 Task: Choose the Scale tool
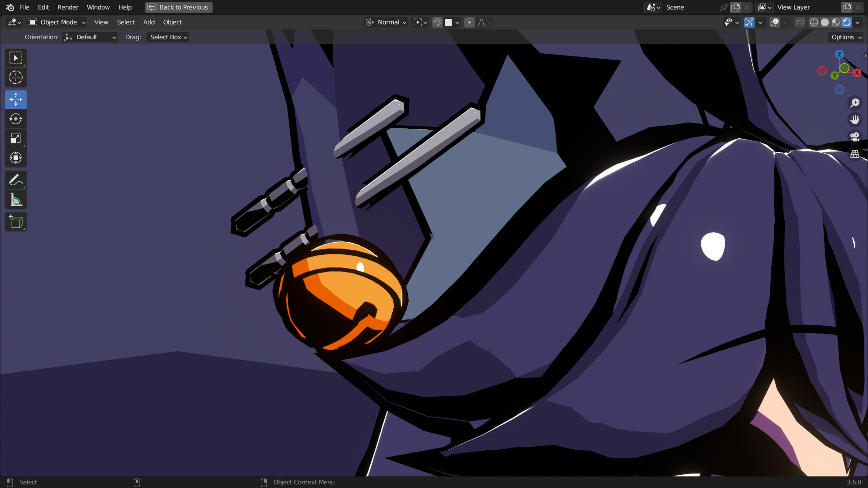(16, 138)
